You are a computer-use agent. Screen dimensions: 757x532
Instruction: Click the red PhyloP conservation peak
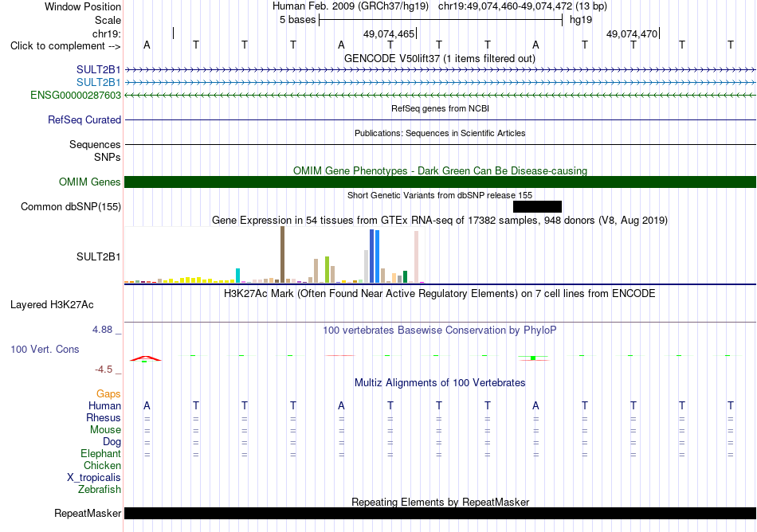145,358
